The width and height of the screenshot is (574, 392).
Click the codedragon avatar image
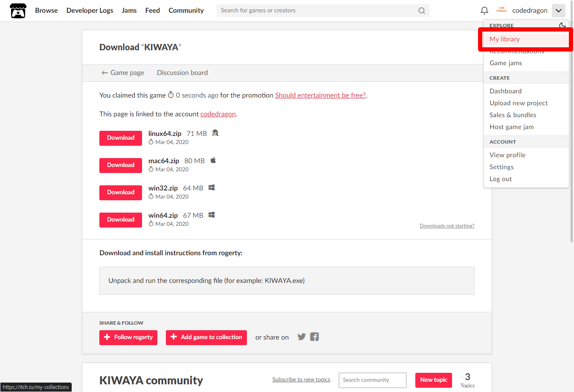click(x=502, y=10)
